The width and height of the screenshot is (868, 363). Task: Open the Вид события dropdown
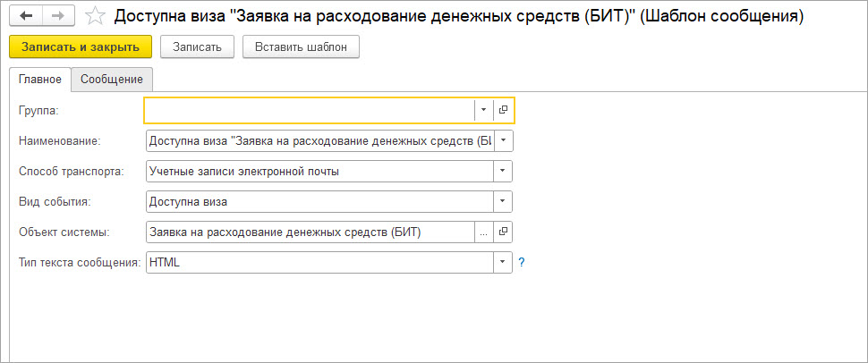(503, 202)
